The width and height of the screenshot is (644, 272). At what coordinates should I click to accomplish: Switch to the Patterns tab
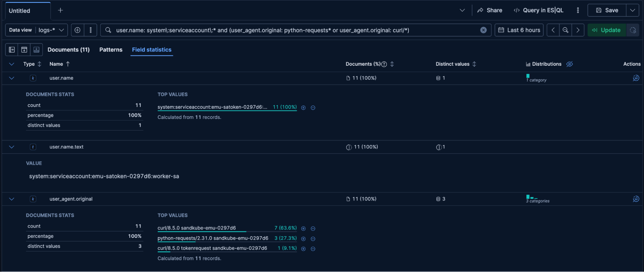pos(111,50)
